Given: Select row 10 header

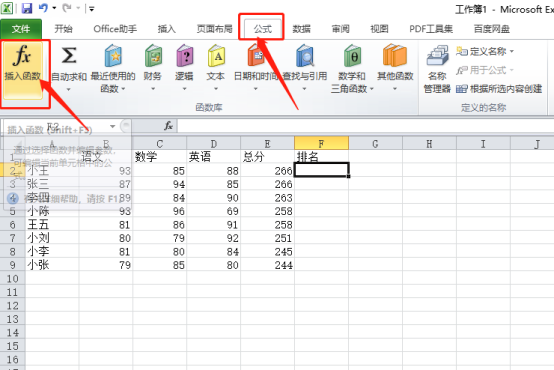Looking at the screenshot, I should pyautogui.click(x=13, y=278).
